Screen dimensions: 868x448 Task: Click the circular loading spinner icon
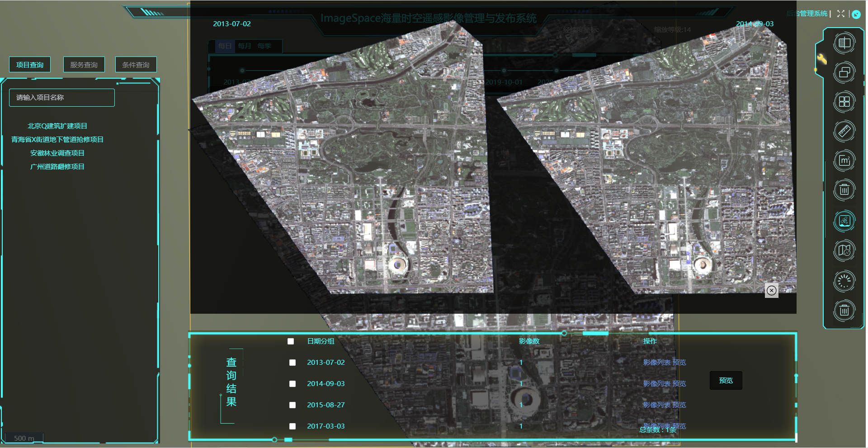tap(844, 281)
